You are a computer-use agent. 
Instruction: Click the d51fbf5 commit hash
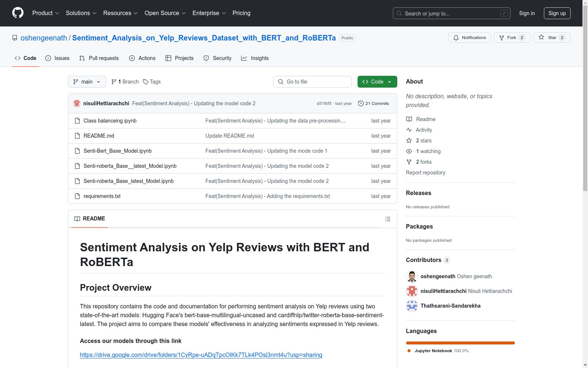pyautogui.click(x=324, y=104)
